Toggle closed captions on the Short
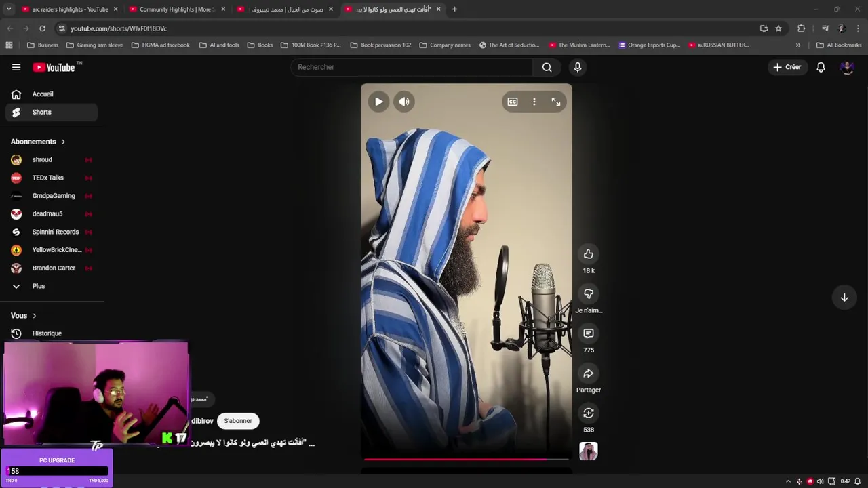The height and width of the screenshot is (488, 868). click(513, 102)
